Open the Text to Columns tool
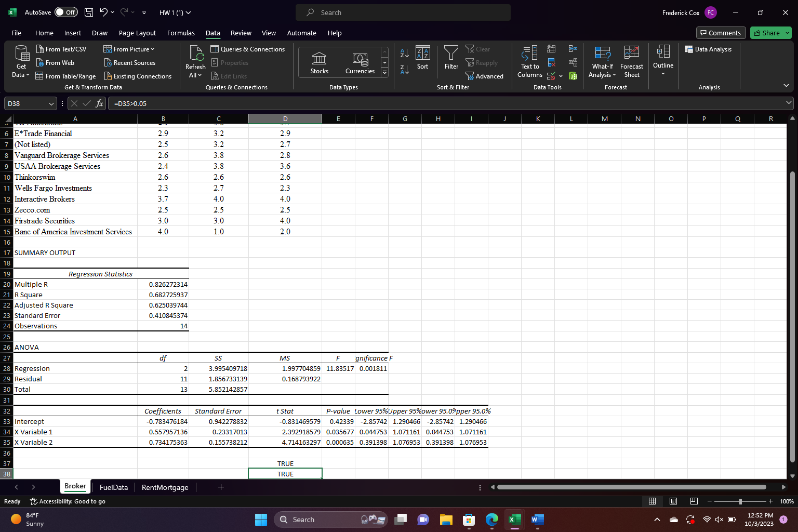 click(529, 61)
